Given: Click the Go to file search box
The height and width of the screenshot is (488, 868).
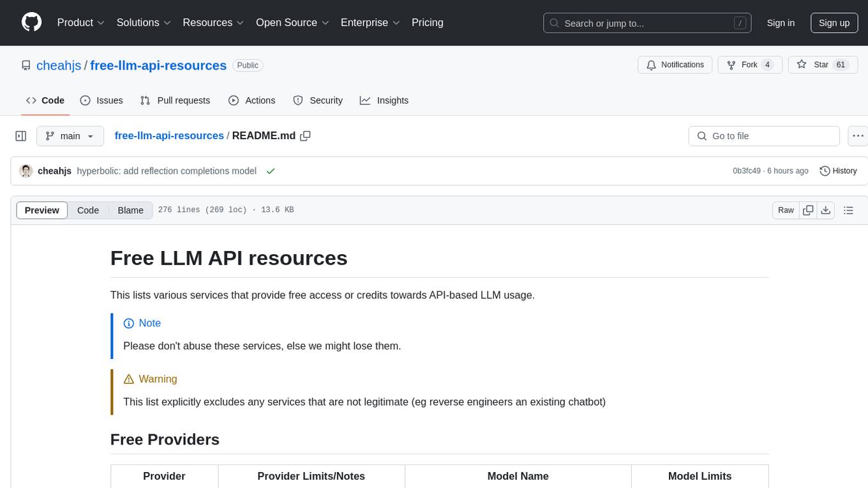Looking at the screenshot, I should [x=764, y=136].
